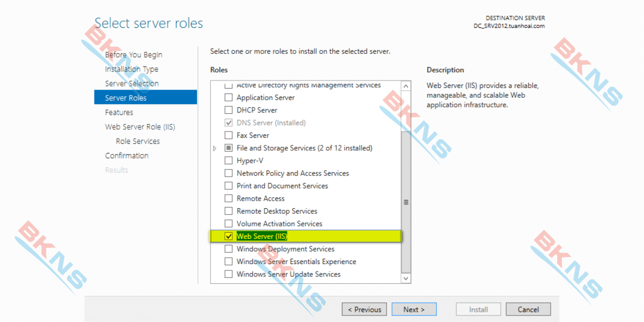Open the Confirmation page in sidebar
The height and width of the screenshot is (322, 644).
point(127,156)
